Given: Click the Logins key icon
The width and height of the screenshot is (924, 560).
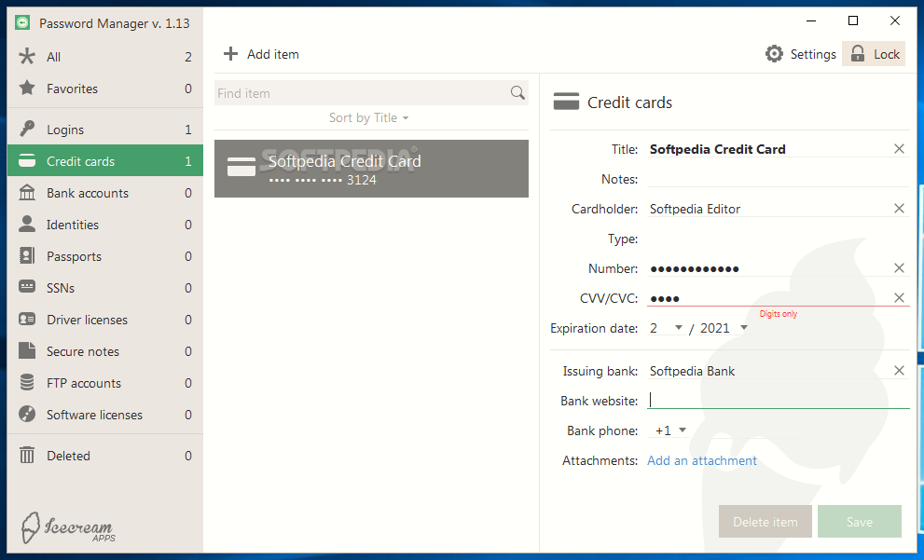Looking at the screenshot, I should click(x=26, y=129).
